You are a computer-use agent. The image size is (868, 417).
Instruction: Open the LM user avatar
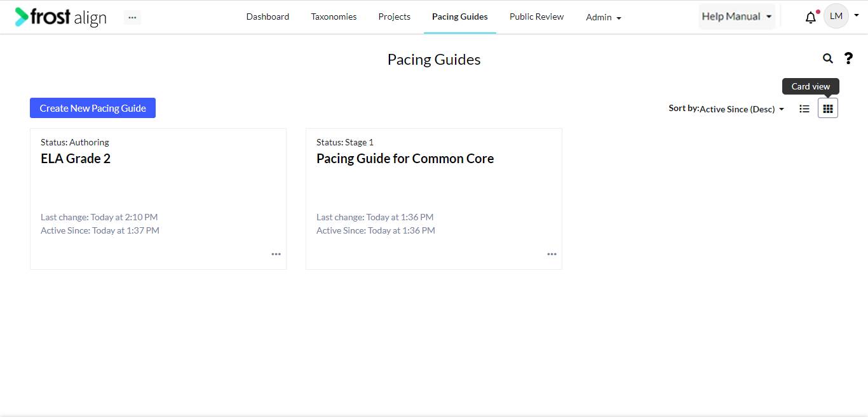point(836,17)
